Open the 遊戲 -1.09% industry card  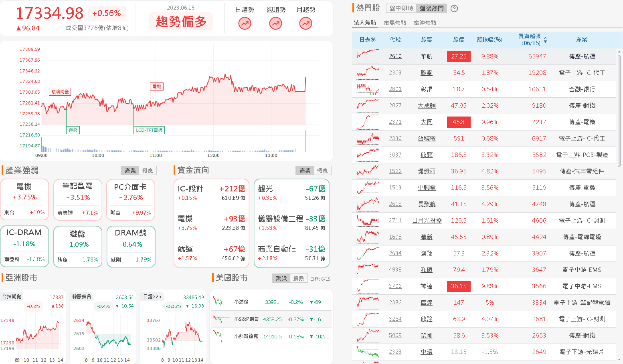(77, 246)
